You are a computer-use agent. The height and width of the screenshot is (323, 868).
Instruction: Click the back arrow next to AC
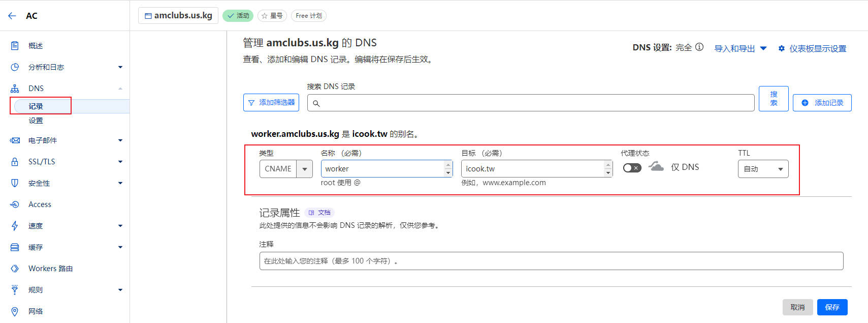[x=12, y=16]
